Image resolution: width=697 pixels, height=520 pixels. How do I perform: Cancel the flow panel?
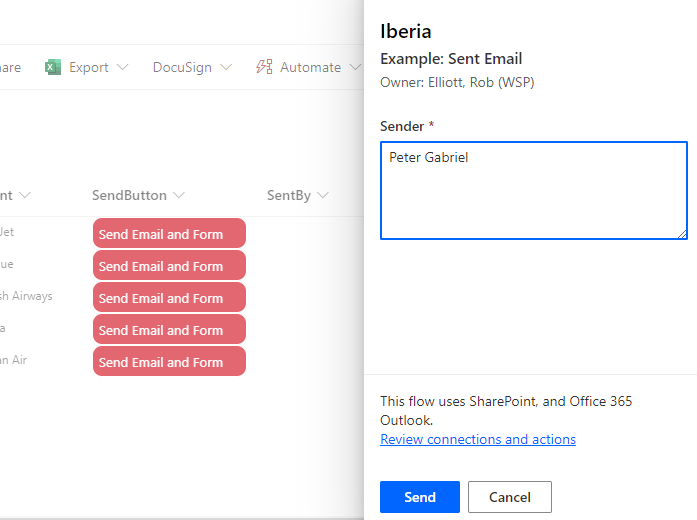(x=509, y=497)
